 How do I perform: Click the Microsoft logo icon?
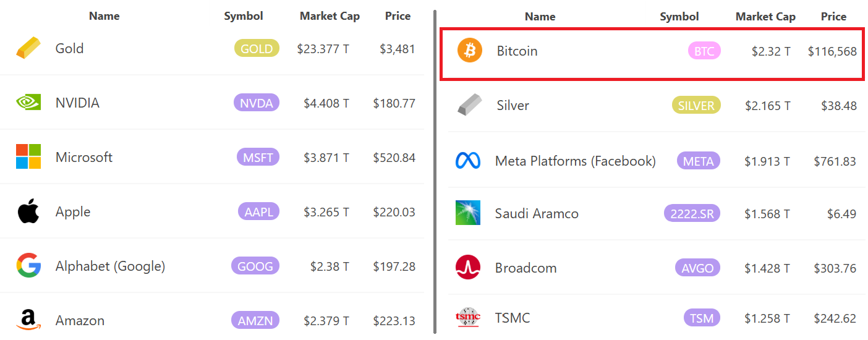[x=28, y=157]
